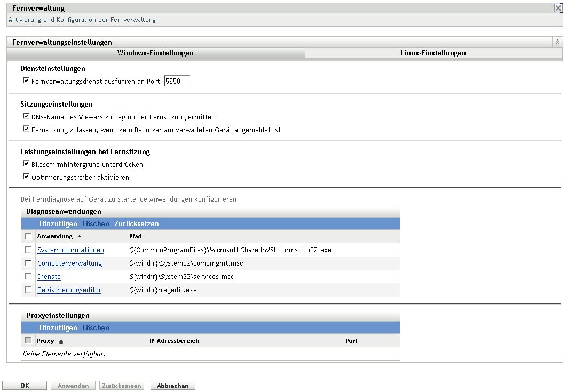Toggle Fernsitzung zulassen ohne angemeldeten Benutzer
The height and width of the screenshot is (392, 568).
[x=26, y=128]
